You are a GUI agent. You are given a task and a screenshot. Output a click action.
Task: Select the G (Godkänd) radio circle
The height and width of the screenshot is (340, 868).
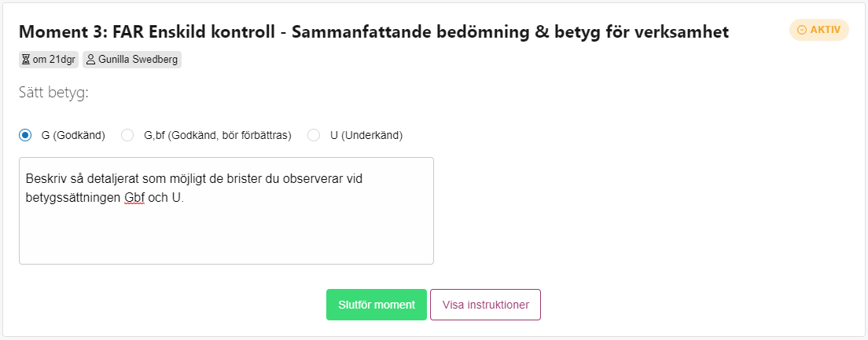tap(25, 135)
